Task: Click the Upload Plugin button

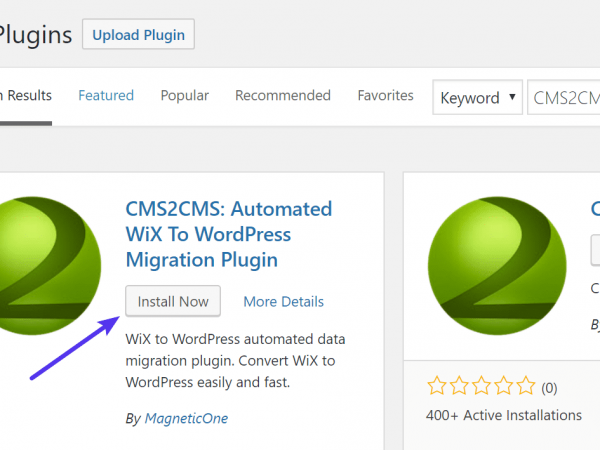Action: pos(138,35)
